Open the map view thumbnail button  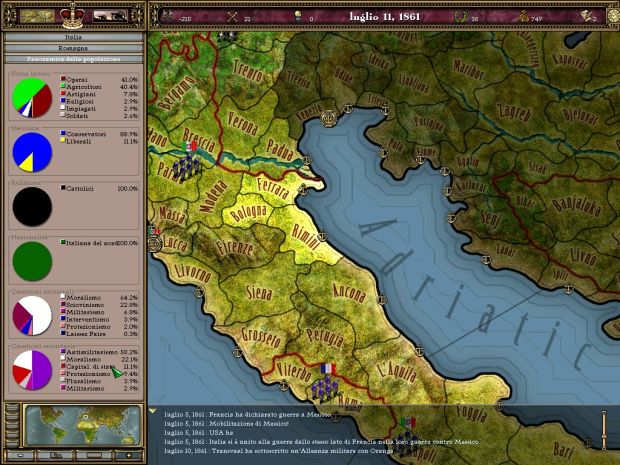37,16
